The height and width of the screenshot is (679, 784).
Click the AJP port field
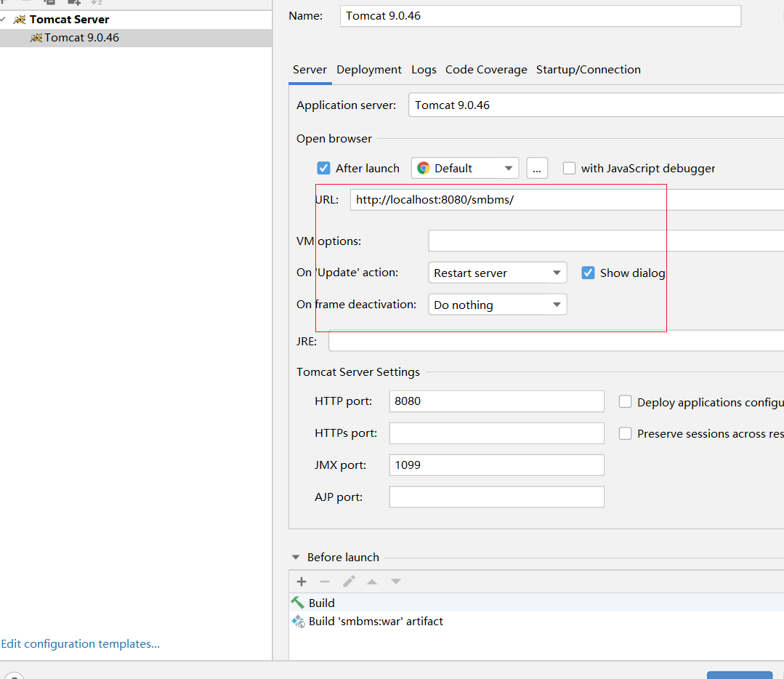click(x=496, y=497)
